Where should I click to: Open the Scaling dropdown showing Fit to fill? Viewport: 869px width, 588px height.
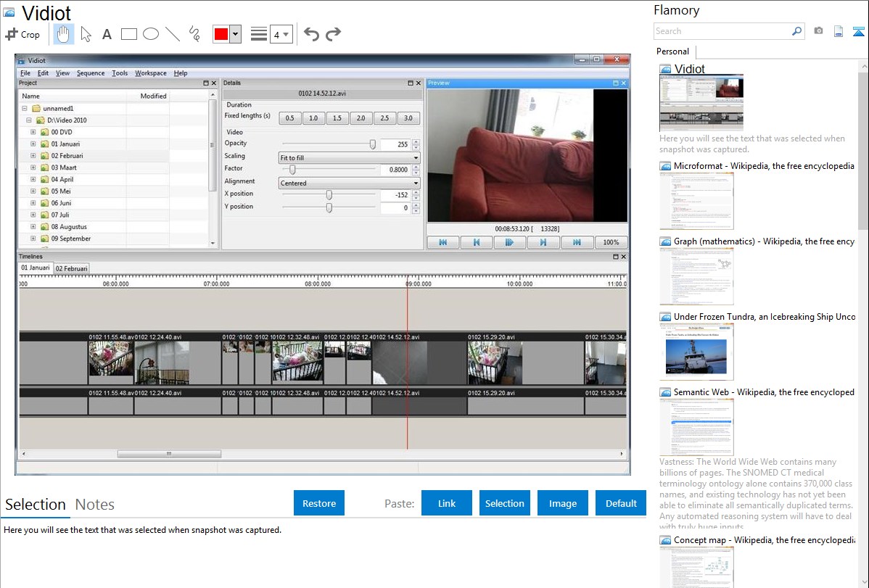pos(349,158)
